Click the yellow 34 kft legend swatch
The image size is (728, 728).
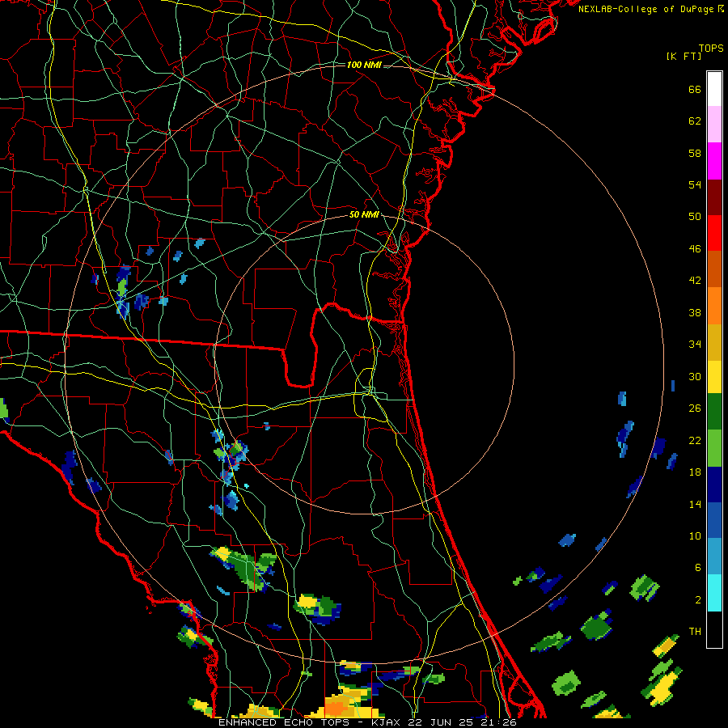point(714,376)
